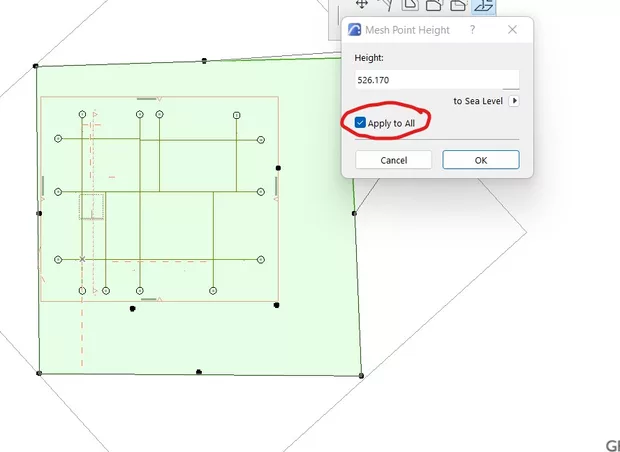This screenshot has height=452, width=620.
Task: Select the subtract-from-polygon pet palette icon
Action: click(458, 5)
